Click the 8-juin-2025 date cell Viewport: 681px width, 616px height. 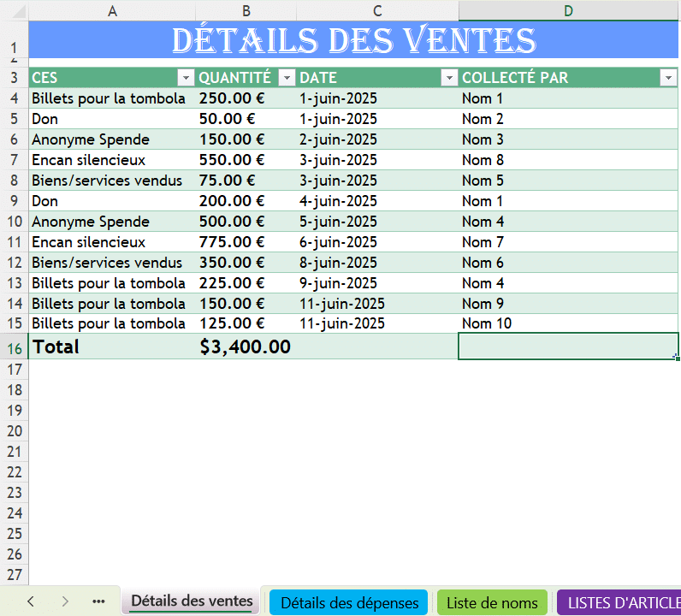pos(377,263)
